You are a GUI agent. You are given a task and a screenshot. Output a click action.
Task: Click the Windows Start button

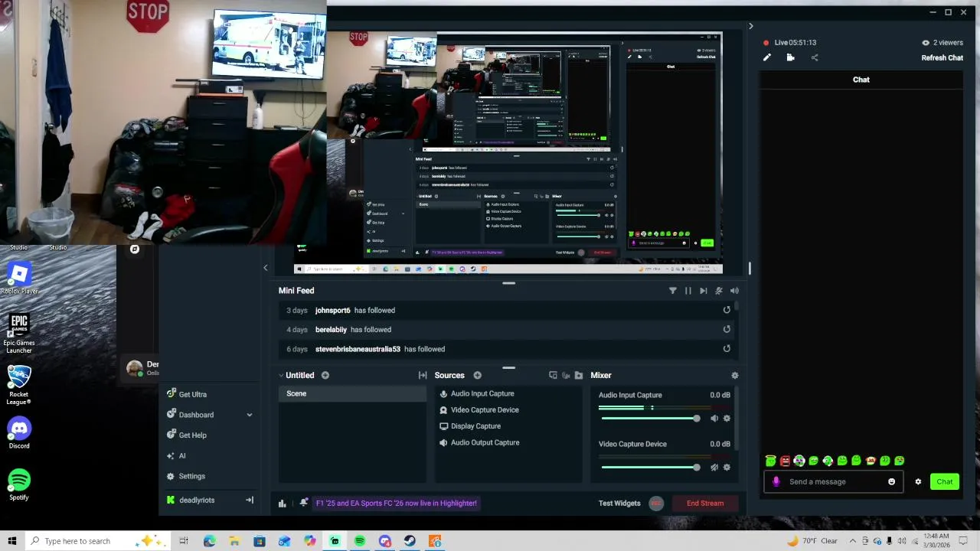(11, 541)
